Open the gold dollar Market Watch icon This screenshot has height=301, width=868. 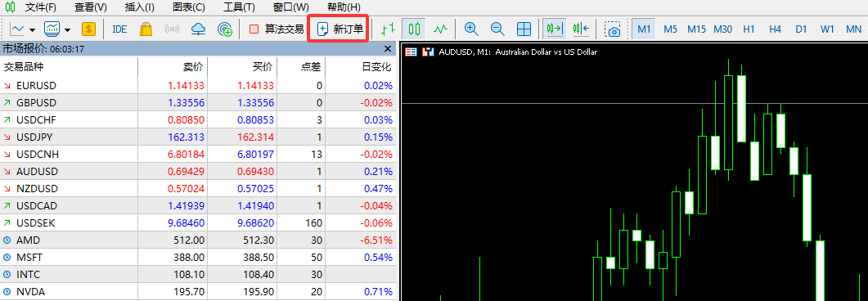[88, 29]
